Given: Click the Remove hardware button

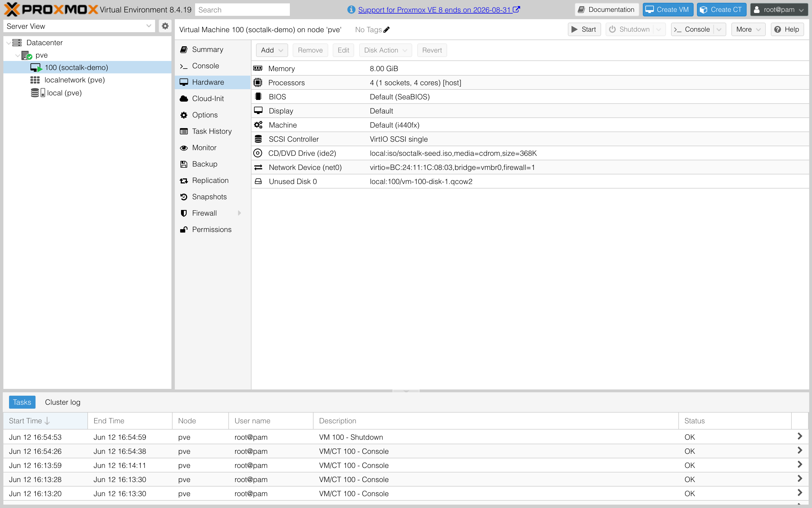Looking at the screenshot, I should coord(310,50).
